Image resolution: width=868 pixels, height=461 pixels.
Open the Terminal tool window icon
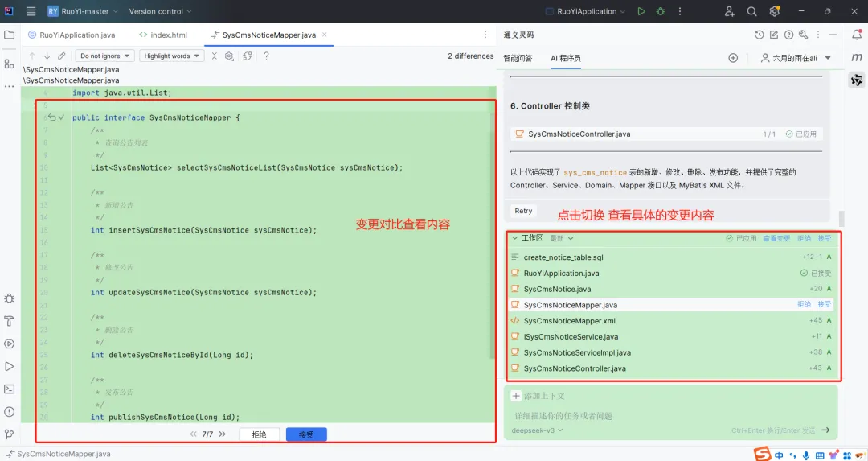(10, 389)
